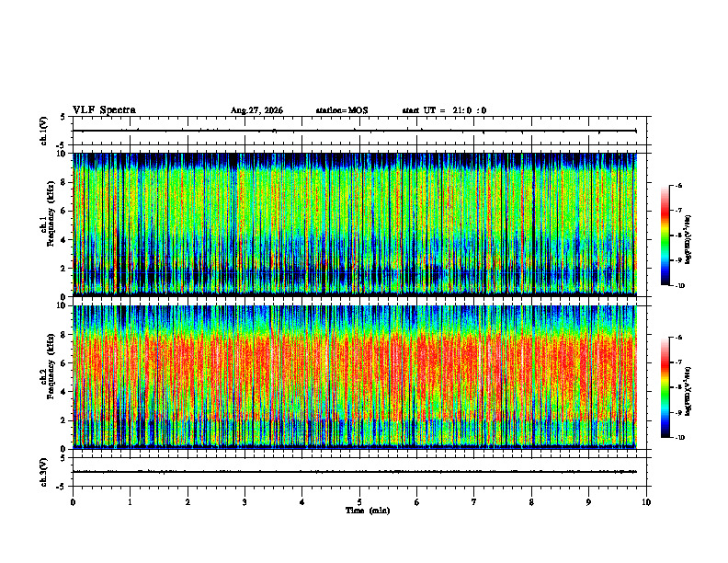Click the ch.2 spectrogram color scale bar
This screenshot has height=563, width=728.
pyautogui.click(x=665, y=387)
